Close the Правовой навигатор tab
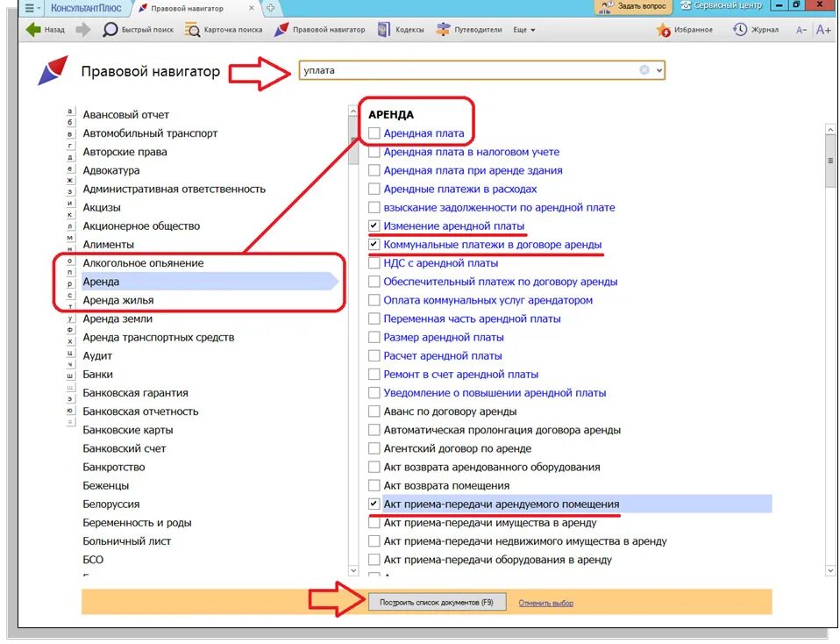 pos(252,8)
